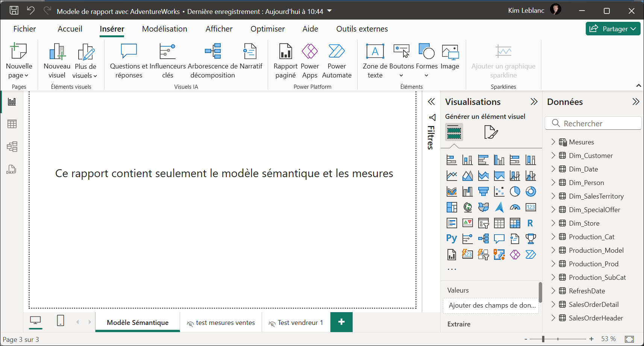Click the Kim Leblanc account name
Viewport: 644px width, 346px height.
pyautogui.click(x=526, y=11)
